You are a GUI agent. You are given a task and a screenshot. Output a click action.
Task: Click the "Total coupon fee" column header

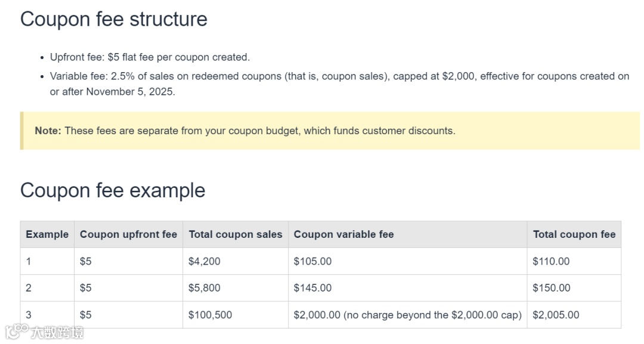click(x=574, y=234)
